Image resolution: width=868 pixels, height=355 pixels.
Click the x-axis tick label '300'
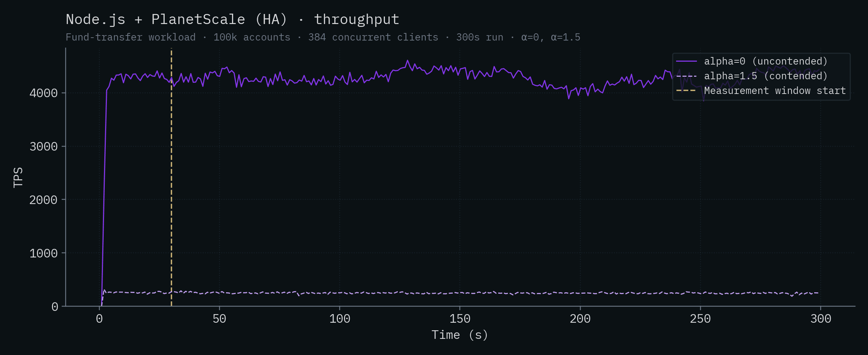click(x=821, y=319)
